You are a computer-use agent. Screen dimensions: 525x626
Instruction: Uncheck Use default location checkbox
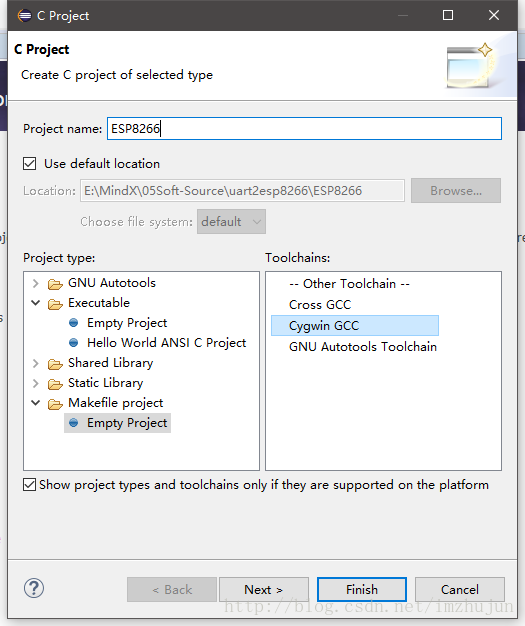(x=30, y=164)
